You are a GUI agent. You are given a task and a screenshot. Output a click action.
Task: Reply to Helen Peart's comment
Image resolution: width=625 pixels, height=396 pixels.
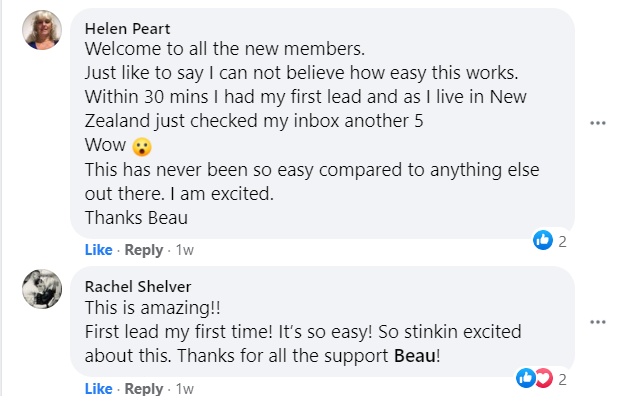point(144,250)
